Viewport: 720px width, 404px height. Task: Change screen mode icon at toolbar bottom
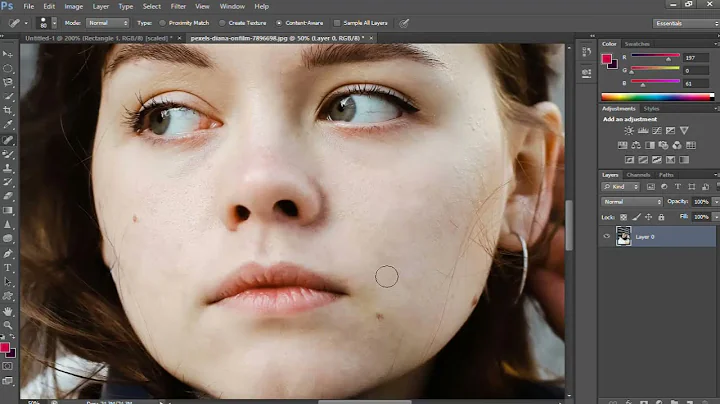(8, 381)
